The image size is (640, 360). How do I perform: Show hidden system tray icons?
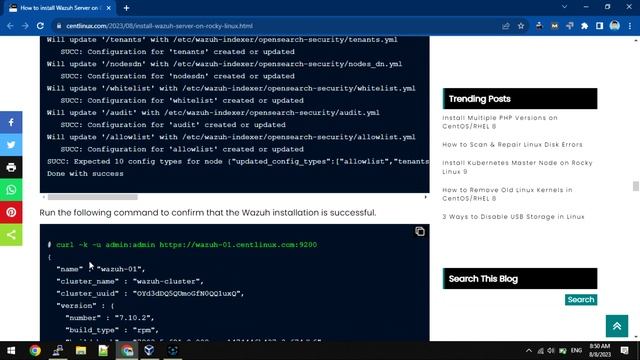tap(529, 350)
